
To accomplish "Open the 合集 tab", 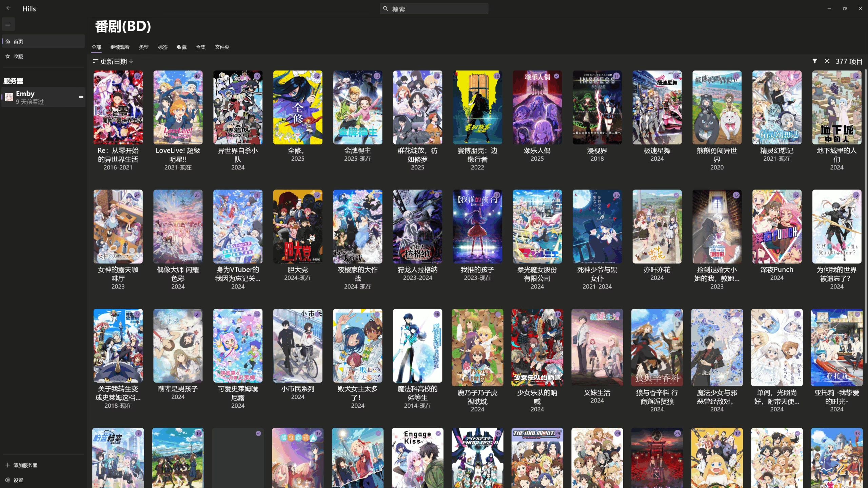I will pyautogui.click(x=201, y=47).
